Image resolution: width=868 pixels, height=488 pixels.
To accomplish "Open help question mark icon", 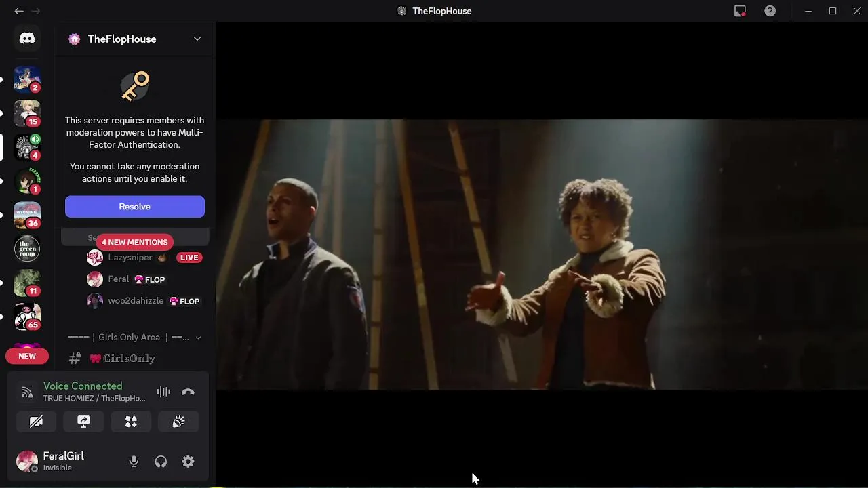I will pos(770,11).
